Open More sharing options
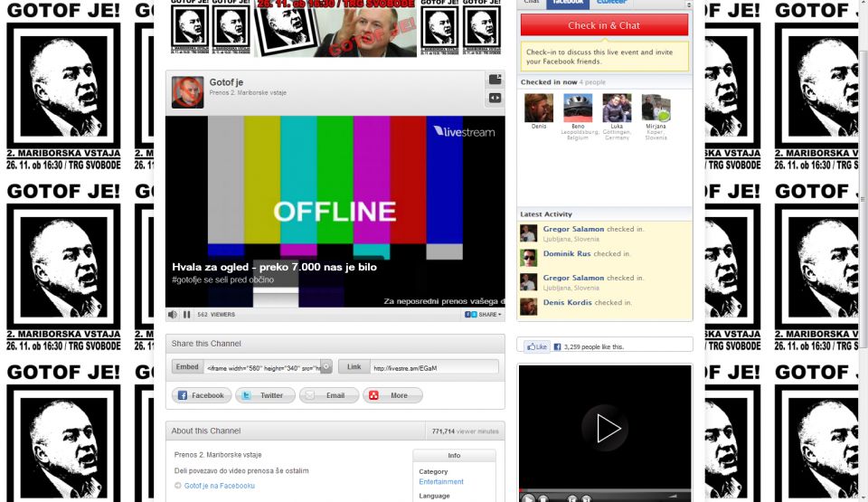This screenshot has height=502, width=868. click(x=392, y=395)
